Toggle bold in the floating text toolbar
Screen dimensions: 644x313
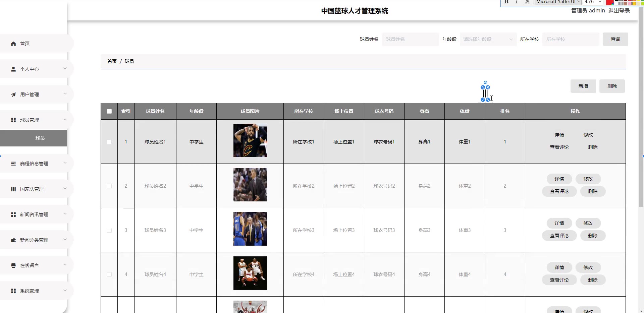coord(506,2)
